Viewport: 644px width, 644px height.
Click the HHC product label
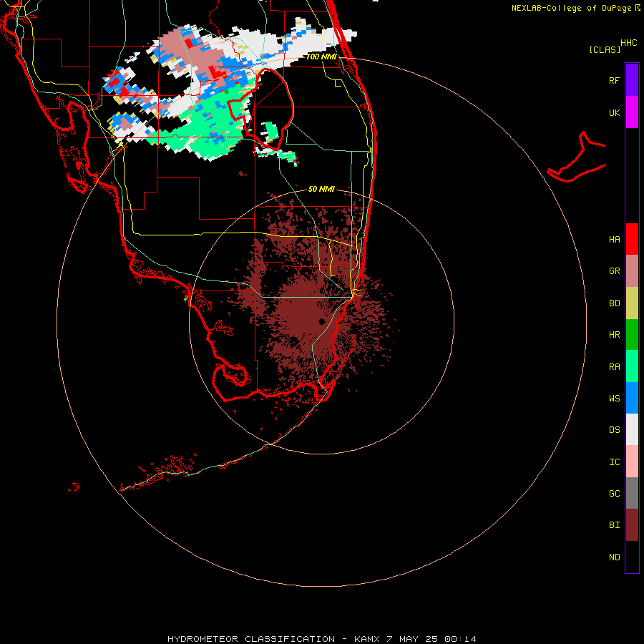(x=628, y=43)
